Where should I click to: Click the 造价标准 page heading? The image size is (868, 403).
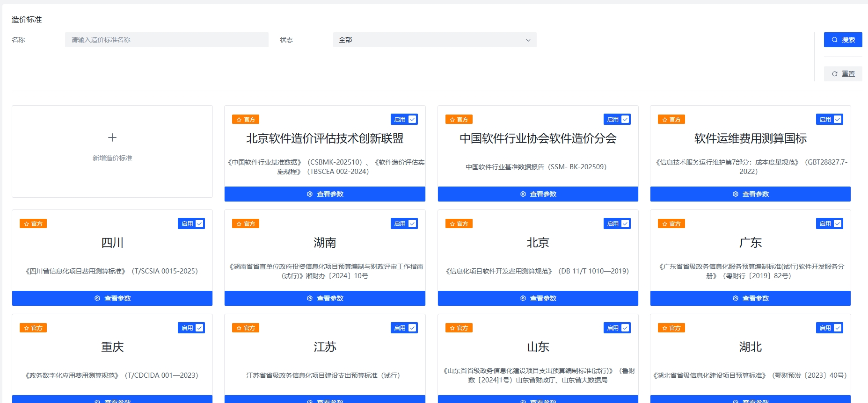[27, 19]
